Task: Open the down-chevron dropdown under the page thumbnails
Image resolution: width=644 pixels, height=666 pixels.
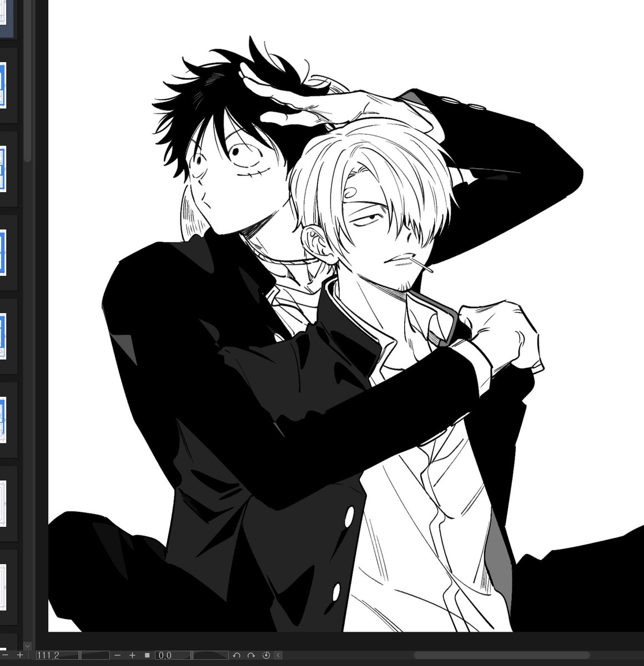Action: click(27, 646)
